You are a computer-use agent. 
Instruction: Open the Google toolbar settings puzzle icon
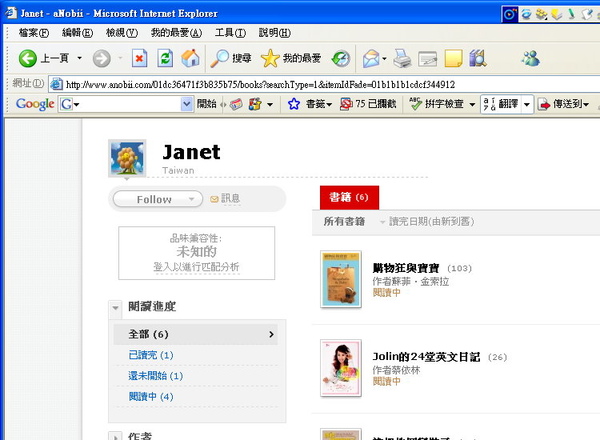[x=255, y=104]
